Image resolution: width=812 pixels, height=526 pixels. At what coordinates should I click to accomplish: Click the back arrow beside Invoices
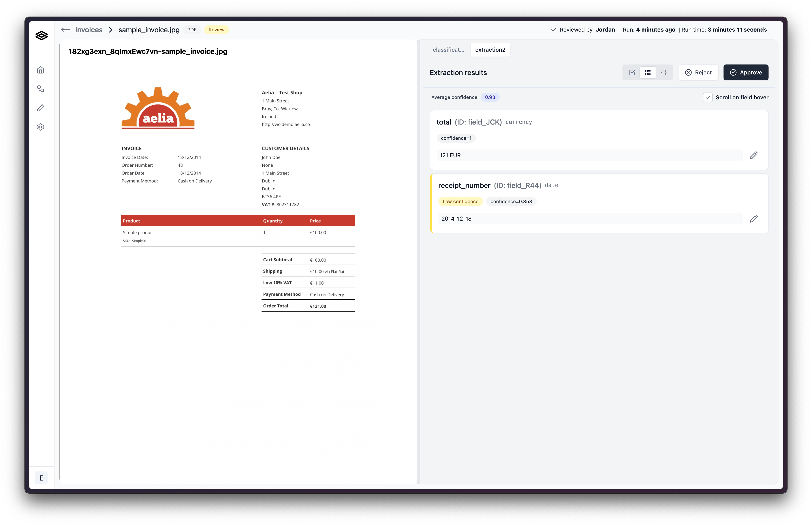(66, 30)
